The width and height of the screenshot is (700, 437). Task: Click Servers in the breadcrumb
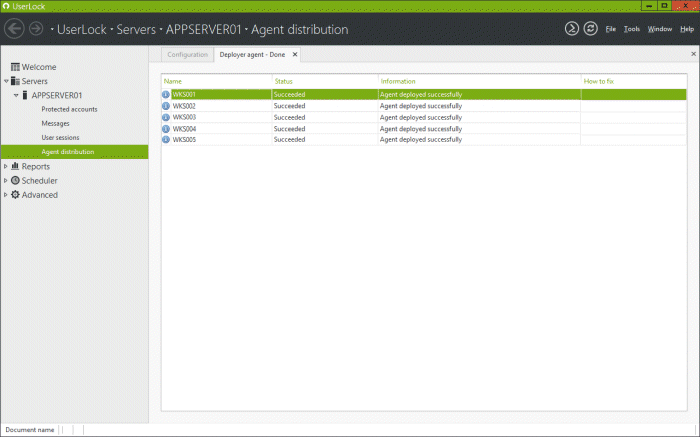(136, 29)
